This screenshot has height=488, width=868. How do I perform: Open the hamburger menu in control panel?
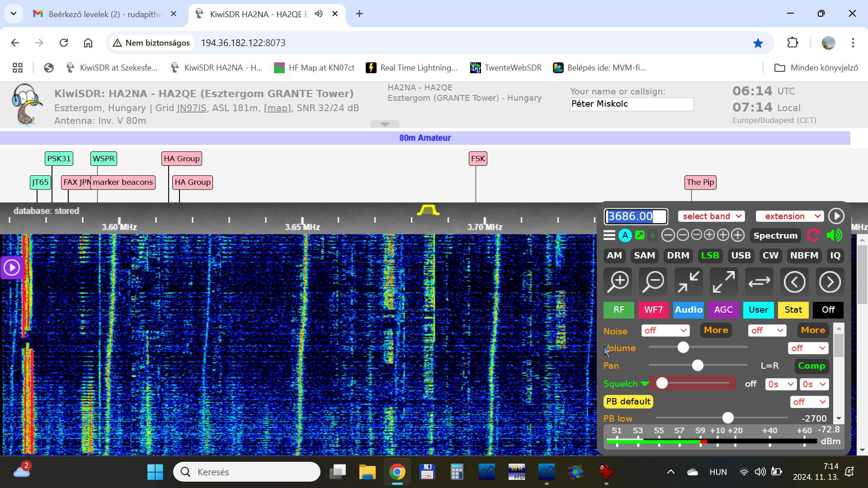pyautogui.click(x=609, y=235)
